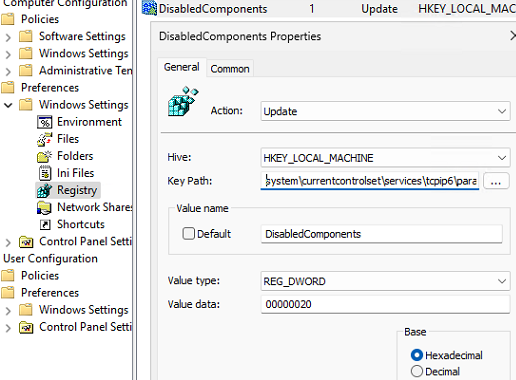Open the Folders preference icon
The height and width of the screenshot is (380, 516).
tap(44, 156)
